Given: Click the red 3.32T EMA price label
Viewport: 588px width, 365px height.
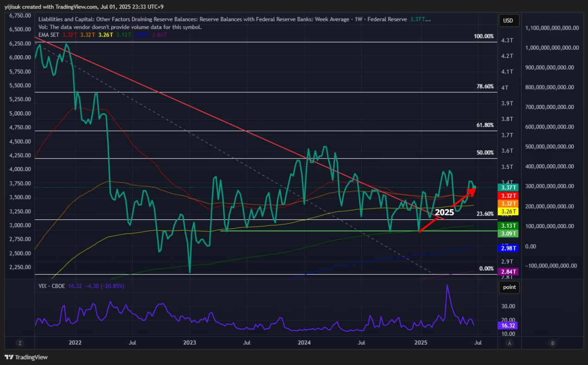Looking at the screenshot, I should (x=507, y=196).
